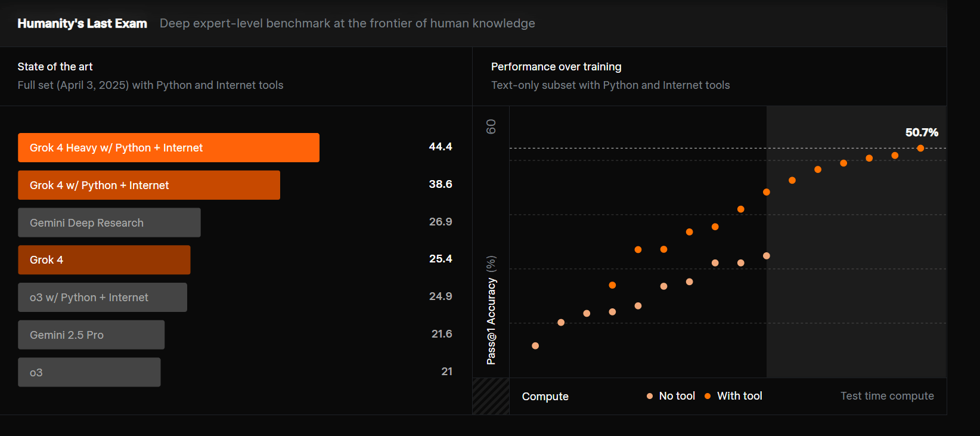Viewport: 980px width, 436px height.
Task: Click the final data point below 50.7%
Action: pyautogui.click(x=920, y=149)
